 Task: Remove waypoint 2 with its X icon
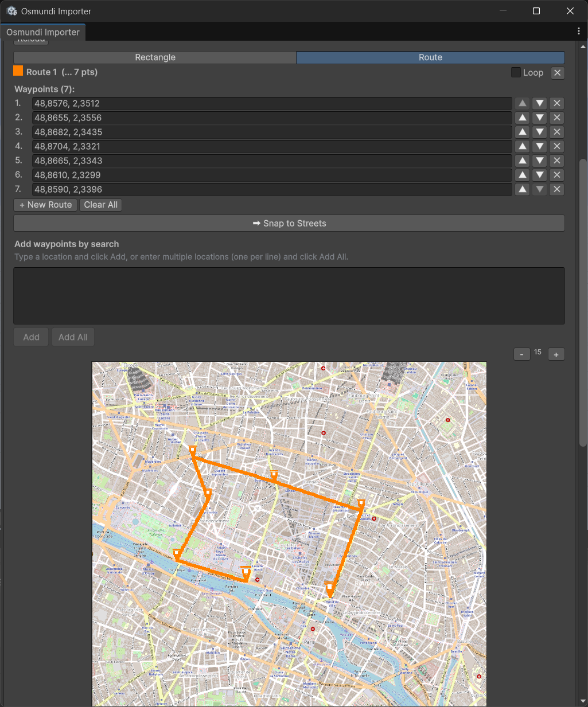(556, 118)
